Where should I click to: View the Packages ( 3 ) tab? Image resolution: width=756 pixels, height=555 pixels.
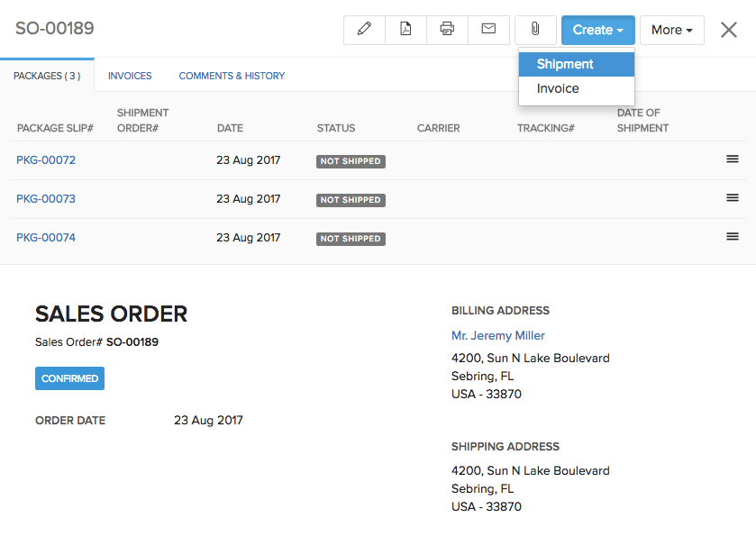click(46, 76)
